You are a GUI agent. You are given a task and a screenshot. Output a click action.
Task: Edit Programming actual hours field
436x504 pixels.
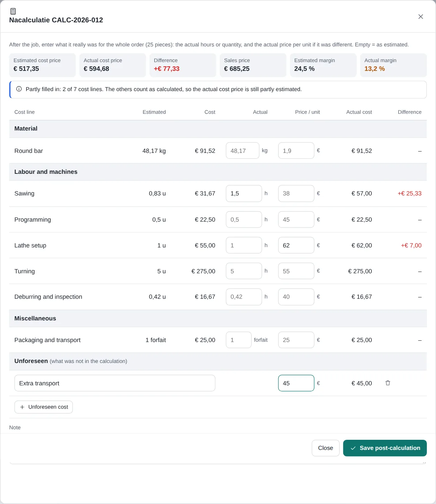(x=244, y=220)
